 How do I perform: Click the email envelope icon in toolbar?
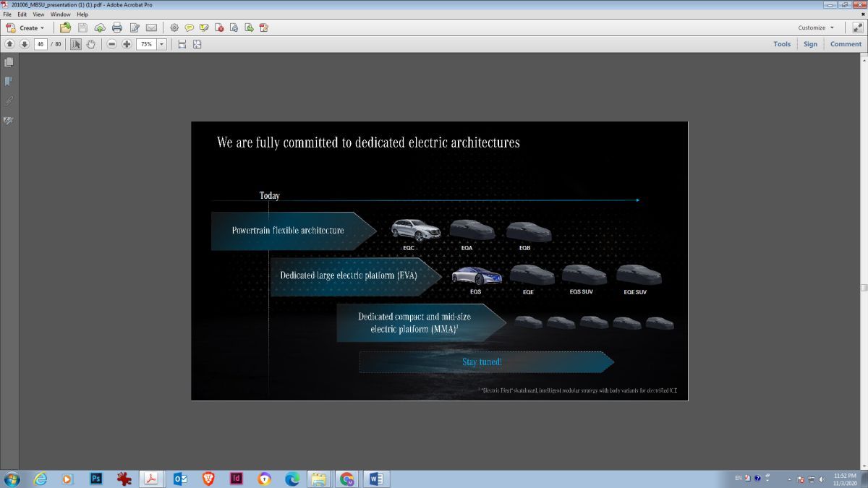click(x=151, y=27)
